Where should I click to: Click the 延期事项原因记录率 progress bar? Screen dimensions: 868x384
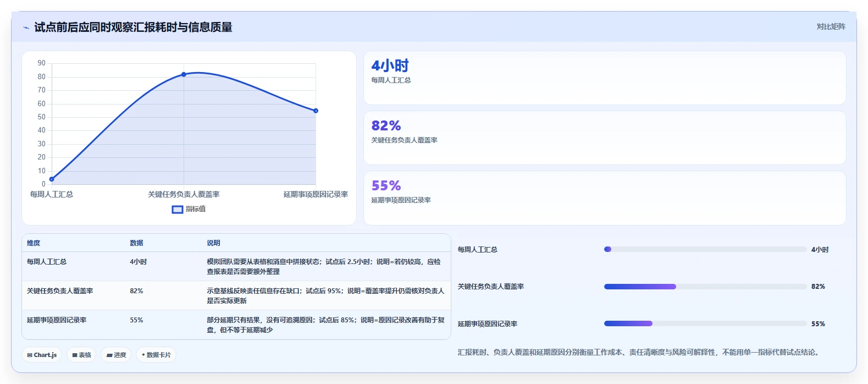tap(705, 323)
